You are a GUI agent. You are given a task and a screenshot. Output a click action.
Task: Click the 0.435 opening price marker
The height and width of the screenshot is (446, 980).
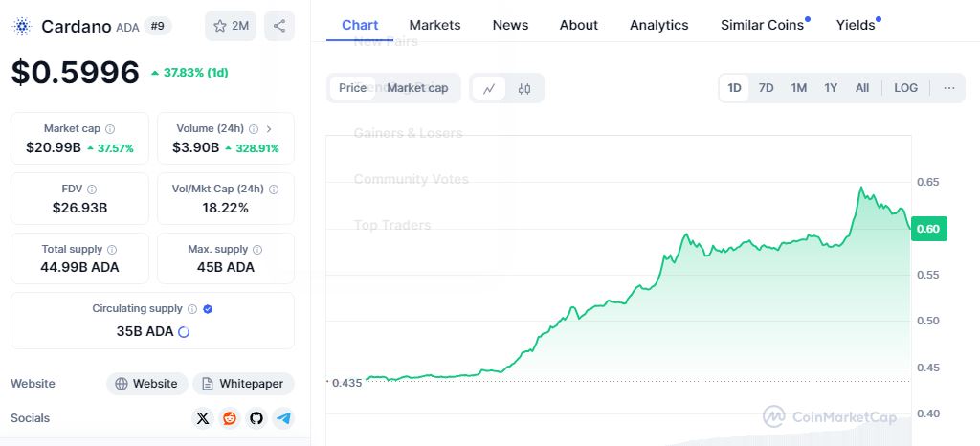pos(346,383)
